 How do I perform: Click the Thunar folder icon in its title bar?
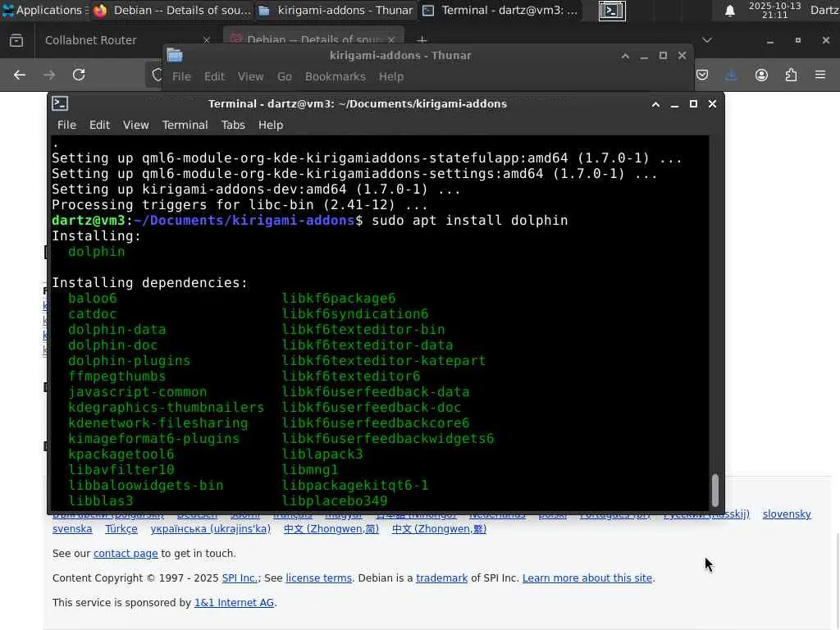pos(175,55)
